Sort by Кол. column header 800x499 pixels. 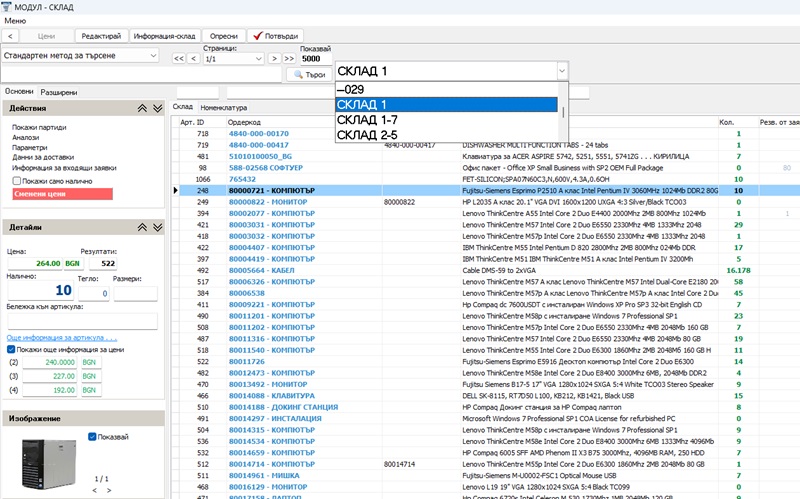point(727,122)
